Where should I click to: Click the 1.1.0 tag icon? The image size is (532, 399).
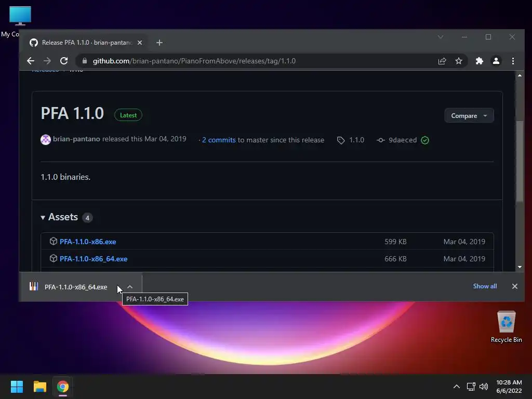341,140
